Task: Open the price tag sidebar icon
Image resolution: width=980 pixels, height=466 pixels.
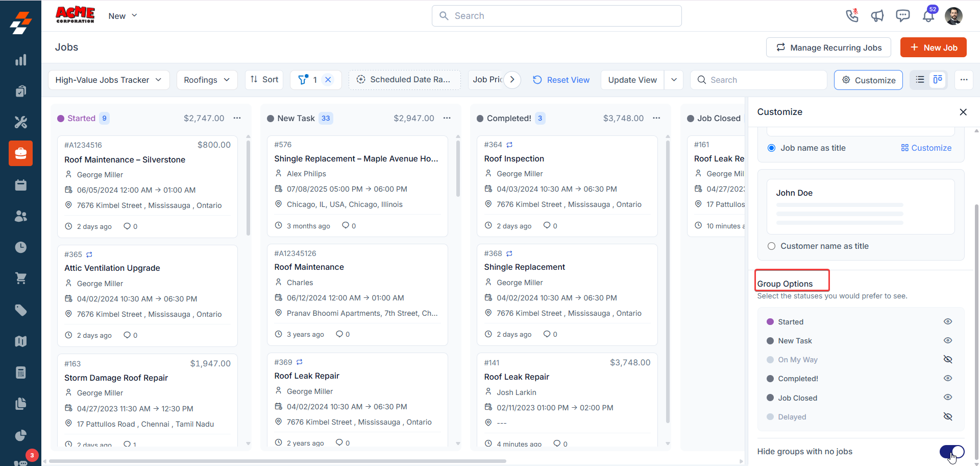Action: 20,310
